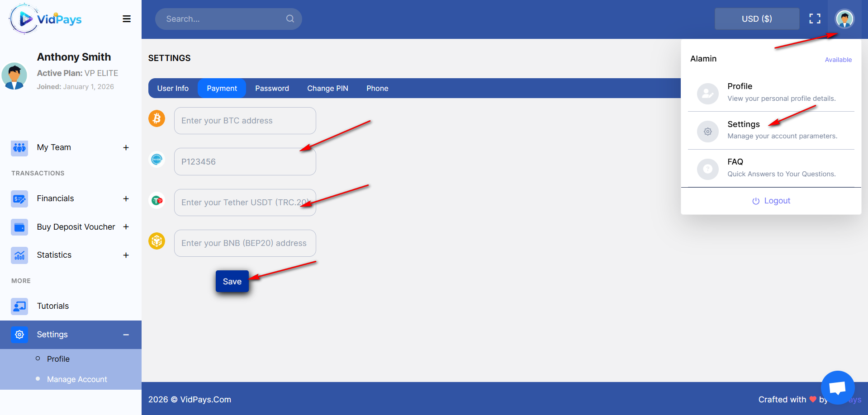Click the fullscreen toggle icon

click(815, 19)
